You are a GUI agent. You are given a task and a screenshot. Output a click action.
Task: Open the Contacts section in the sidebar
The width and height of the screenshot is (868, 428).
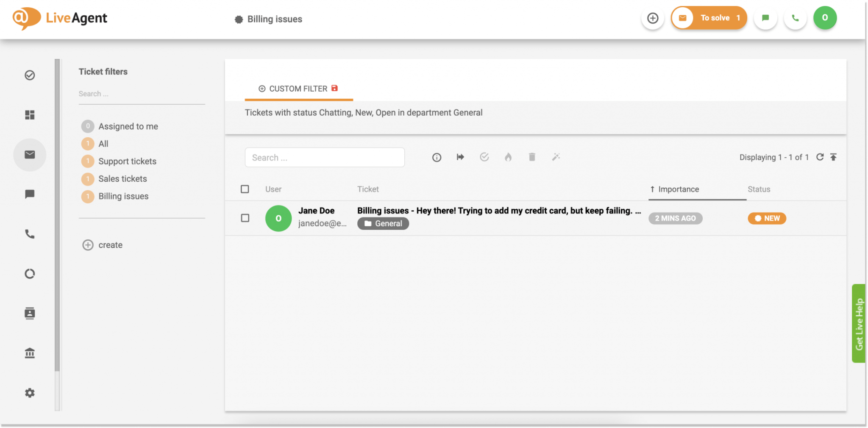(30, 313)
